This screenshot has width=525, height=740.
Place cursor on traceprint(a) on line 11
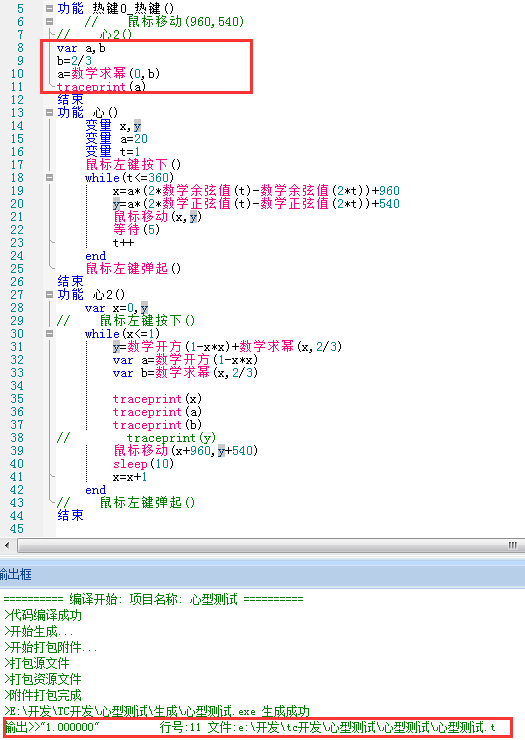click(x=101, y=87)
